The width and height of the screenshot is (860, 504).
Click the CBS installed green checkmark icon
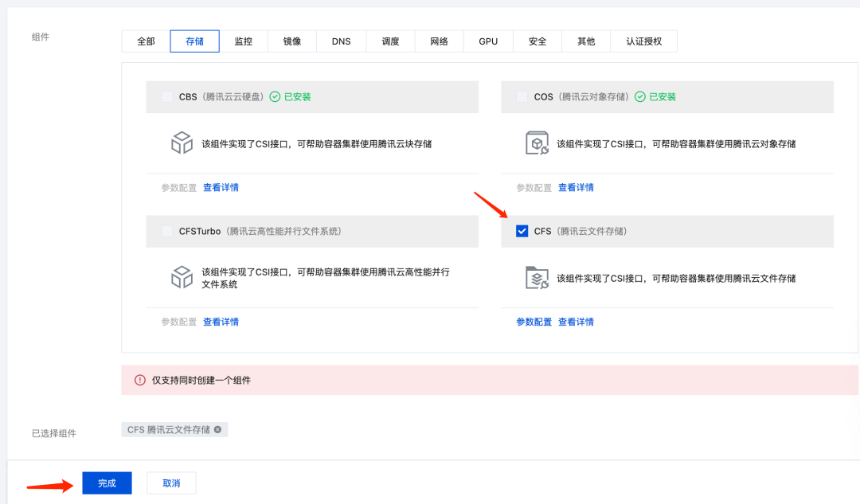click(x=275, y=96)
